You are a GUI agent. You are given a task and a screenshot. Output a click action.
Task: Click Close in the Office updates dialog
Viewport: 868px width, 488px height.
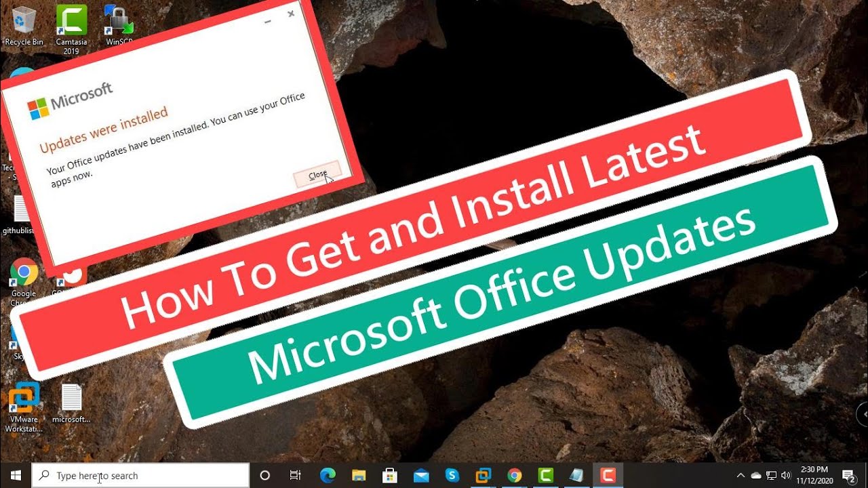318,175
